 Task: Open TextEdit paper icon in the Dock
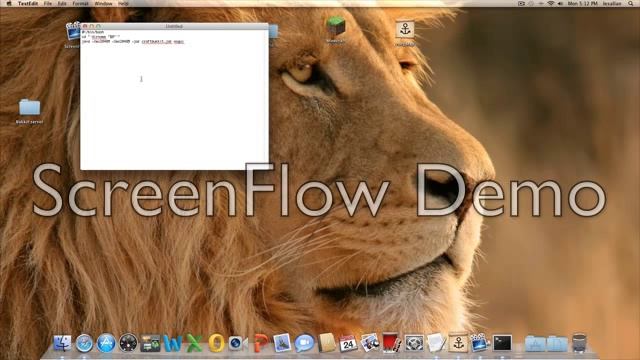[436, 343]
